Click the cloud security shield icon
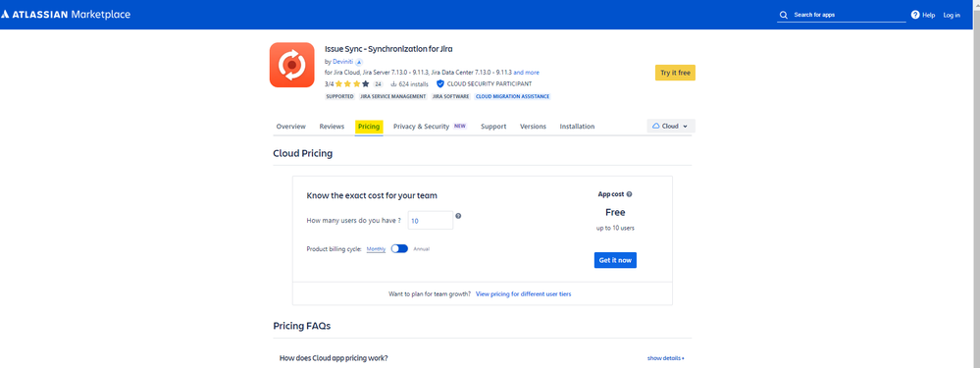Image resolution: width=980 pixels, height=368 pixels. [440, 83]
